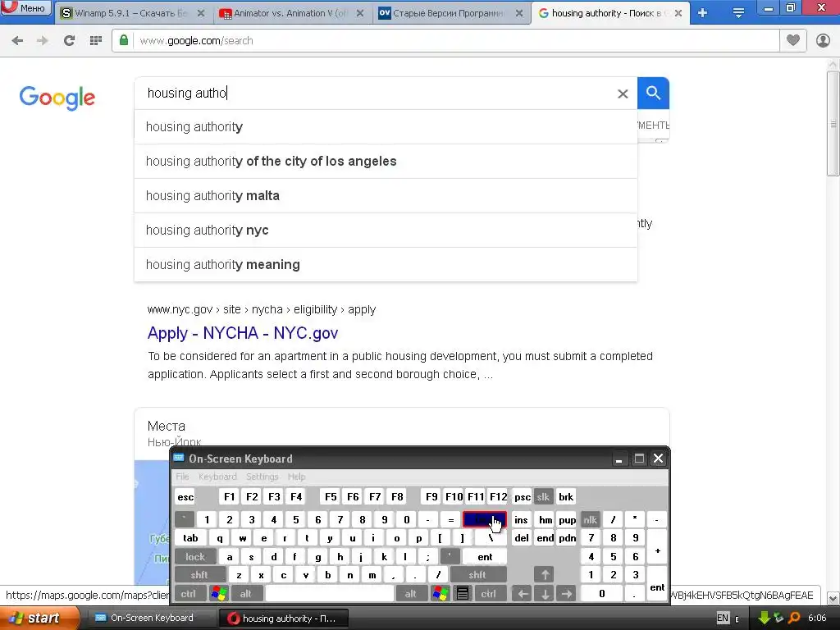840x630 pixels.
Task: Click the browser forward arrow
Action: 42,41
